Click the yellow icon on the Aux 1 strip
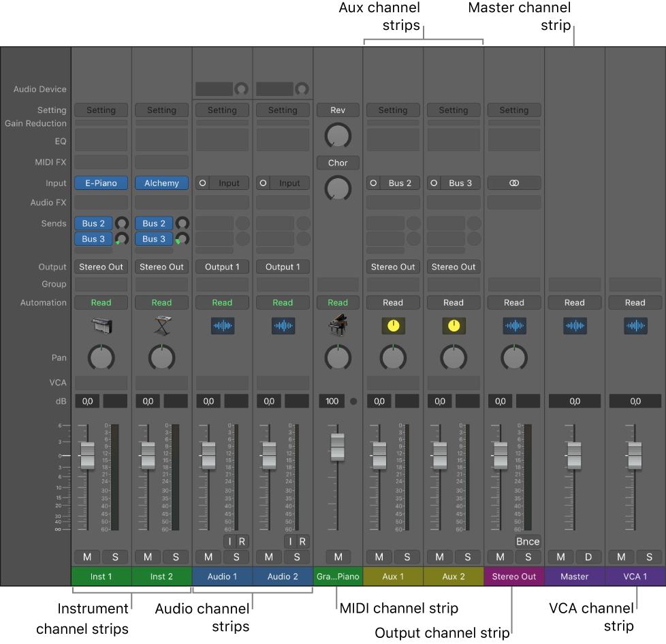The width and height of the screenshot is (666, 644). (393, 325)
